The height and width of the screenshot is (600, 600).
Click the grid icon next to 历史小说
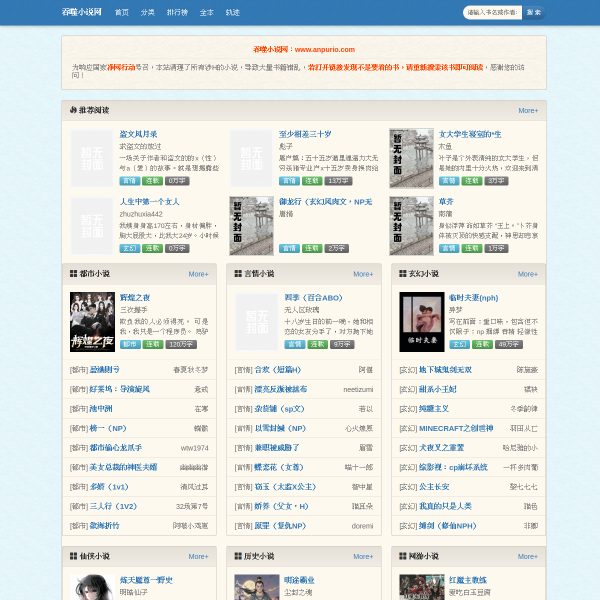pos(238,556)
